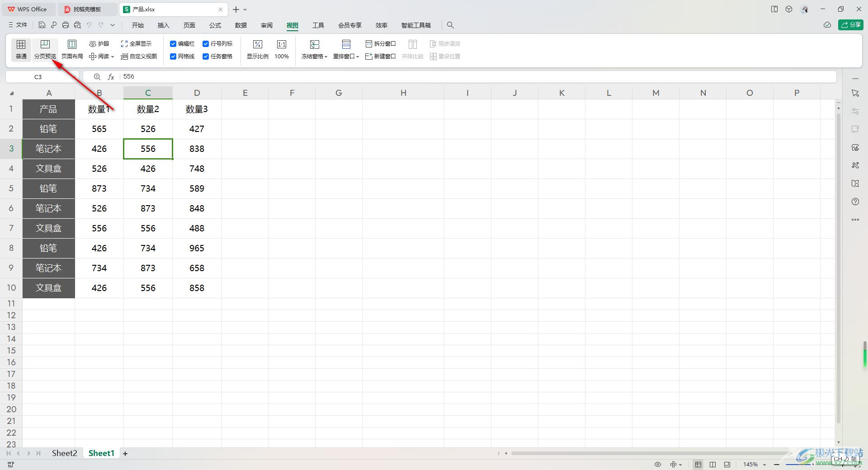Open custom views (自定义视图)

coord(139,56)
